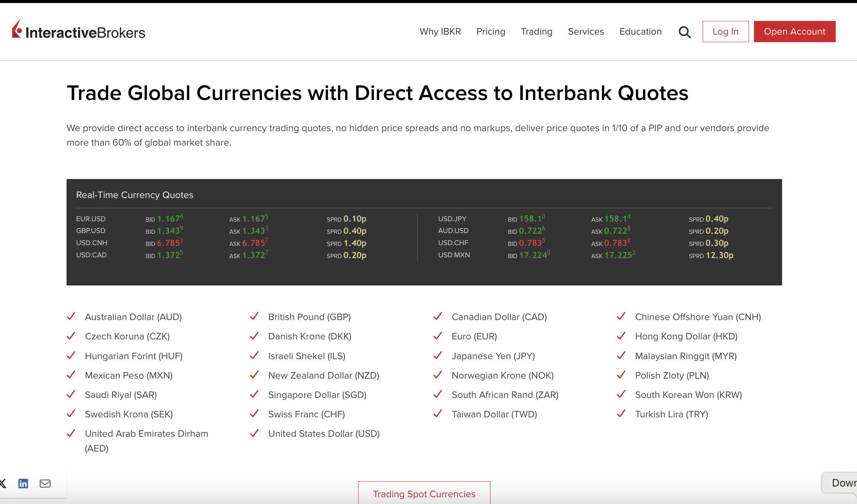Click the AUD.USD pair label

(453, 231)
